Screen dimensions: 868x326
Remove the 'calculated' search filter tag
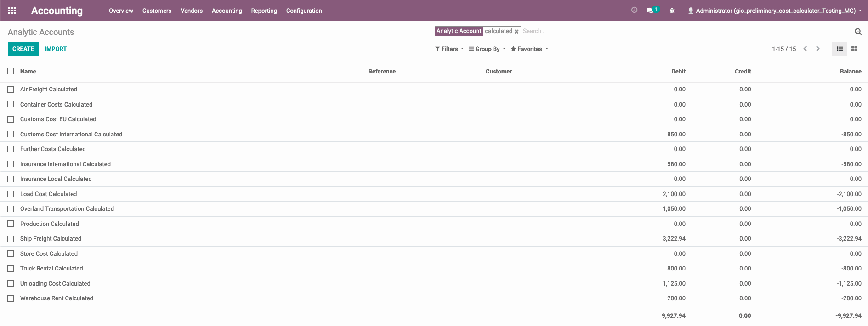(516, 32)
